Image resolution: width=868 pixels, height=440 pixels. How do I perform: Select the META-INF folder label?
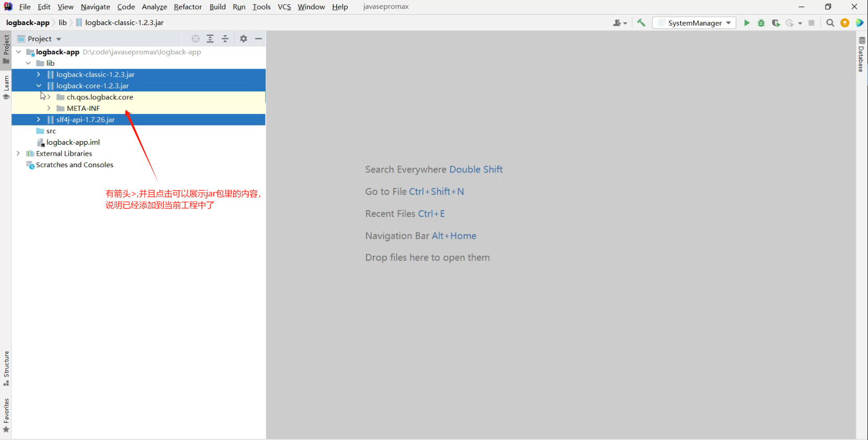83,109
